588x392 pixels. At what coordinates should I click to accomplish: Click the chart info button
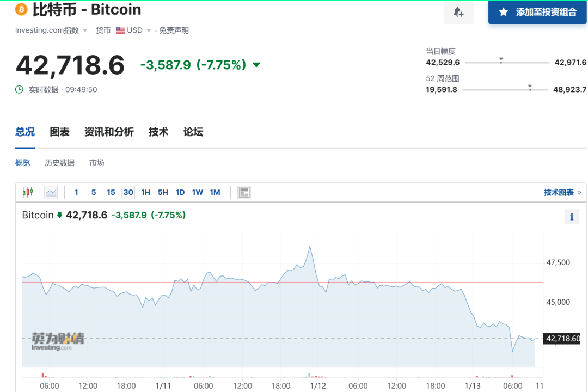coord(571,217)
